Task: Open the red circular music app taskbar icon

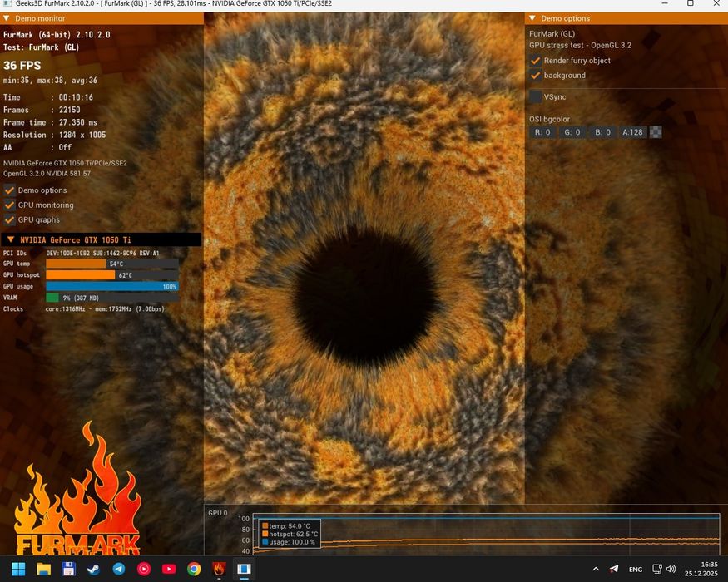Action: pos(144,569)
